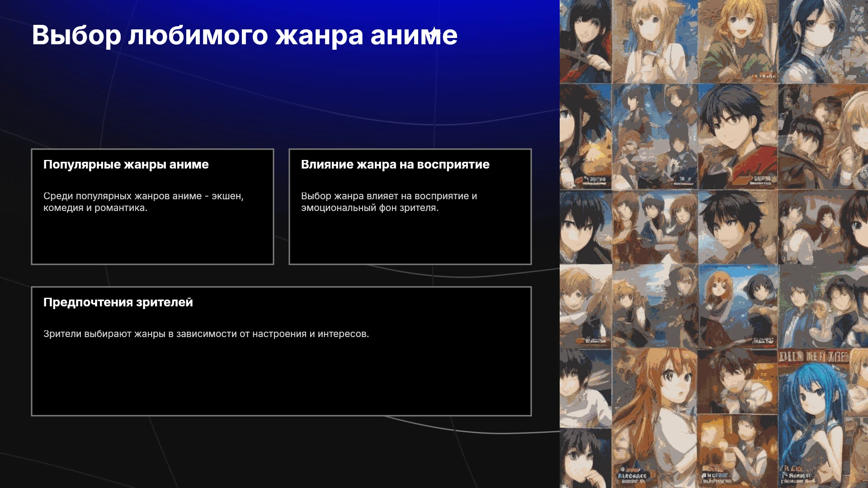Select the orange-haired girl portrait in collage
Viewport: 868px width, 488px height.
tap(654, 418)
